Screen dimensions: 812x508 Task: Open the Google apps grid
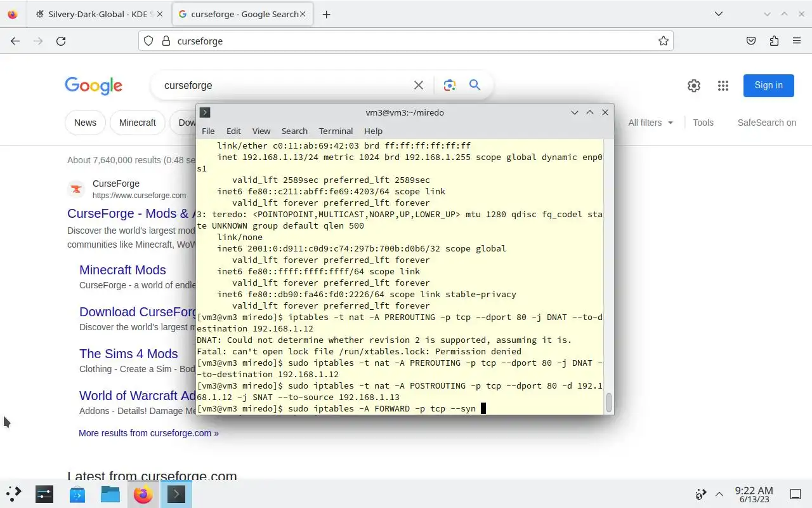pos(723,86)
